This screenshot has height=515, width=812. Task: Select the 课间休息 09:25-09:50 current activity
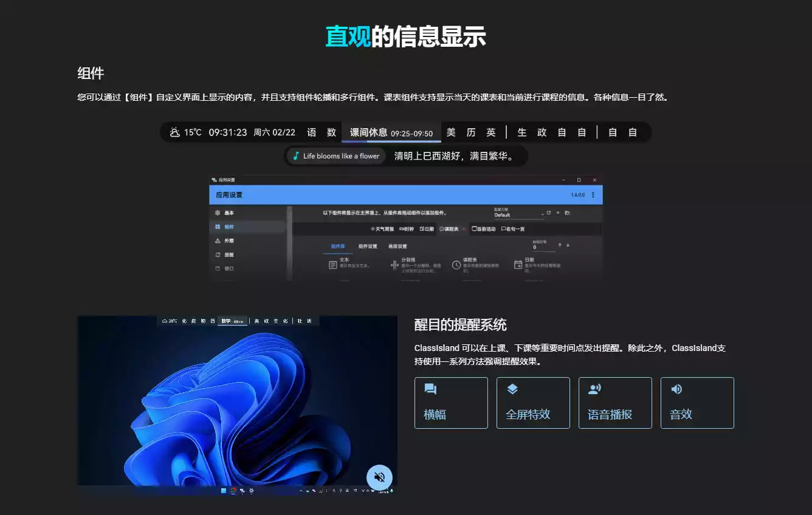point(391,132)
